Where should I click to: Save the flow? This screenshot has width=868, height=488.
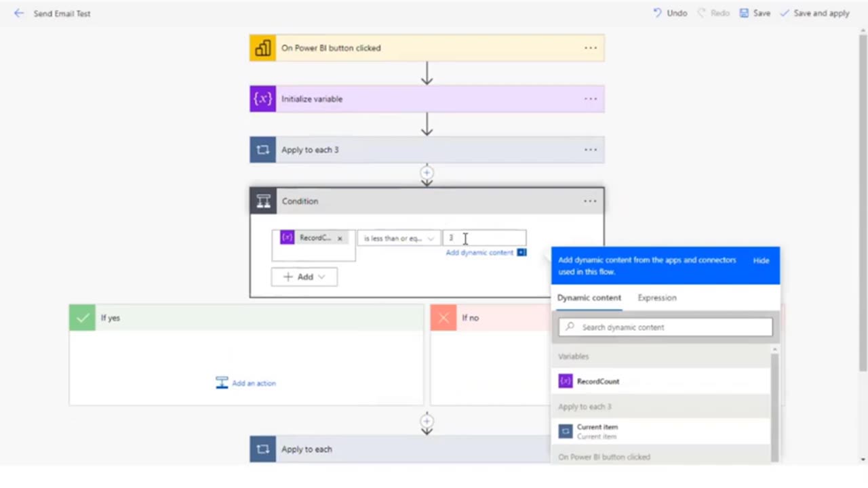pos(755,13)
